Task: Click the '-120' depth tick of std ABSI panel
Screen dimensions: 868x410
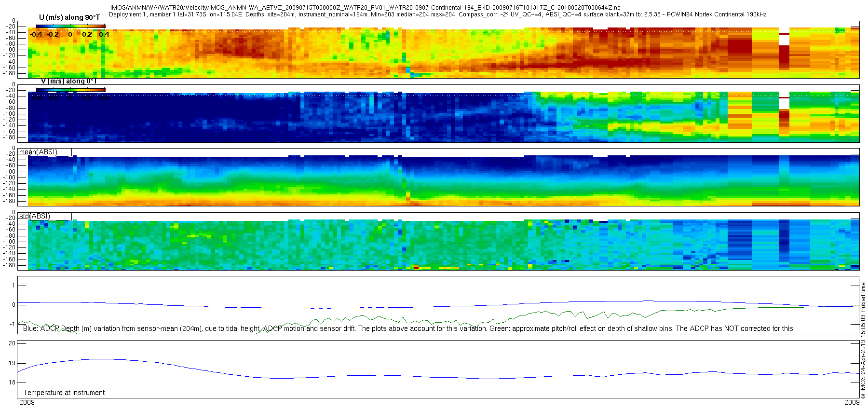Action: (x=10, y=247)
